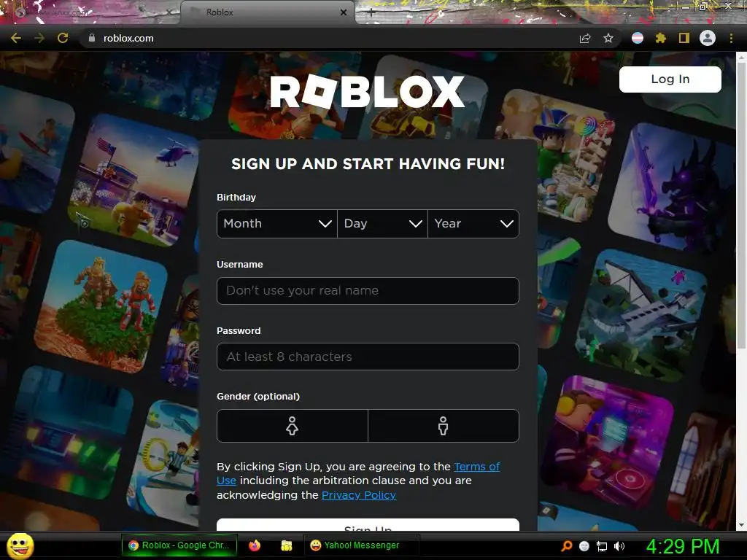The image size is (747, 560).
Task: Launch Firefox from the taskbar
Action: click(255, 545)
